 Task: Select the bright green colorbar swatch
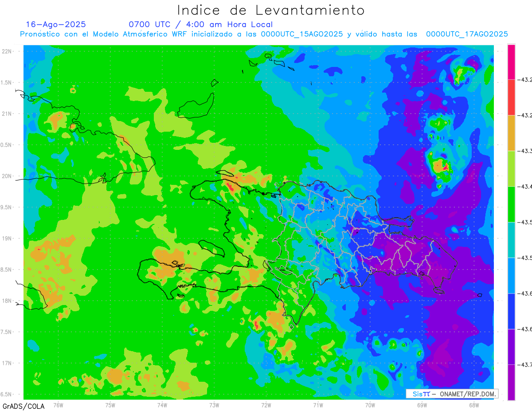(511, 204)
